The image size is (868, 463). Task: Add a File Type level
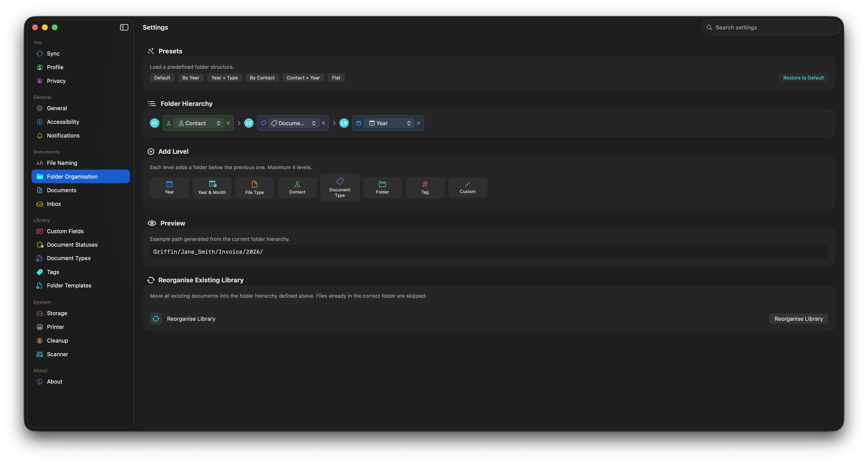tap(254, 187)
